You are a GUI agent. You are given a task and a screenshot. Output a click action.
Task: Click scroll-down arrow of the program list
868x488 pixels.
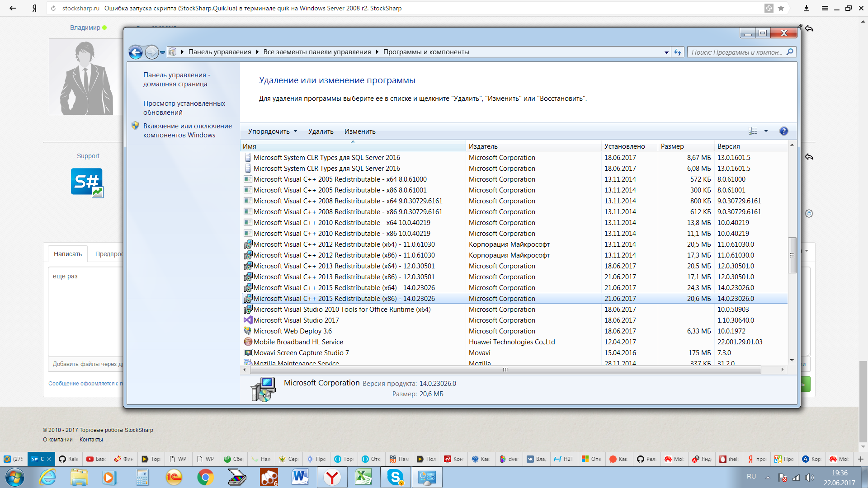point(792,360)
